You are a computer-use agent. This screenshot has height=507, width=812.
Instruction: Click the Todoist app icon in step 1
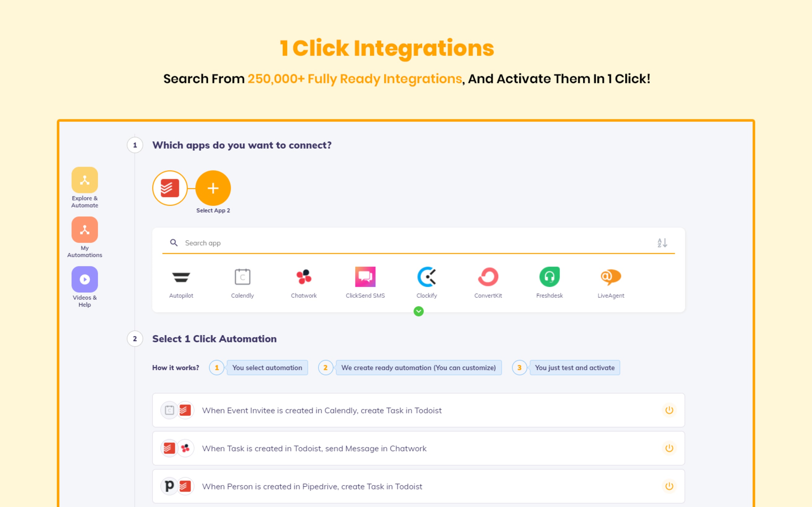(170, 187)
